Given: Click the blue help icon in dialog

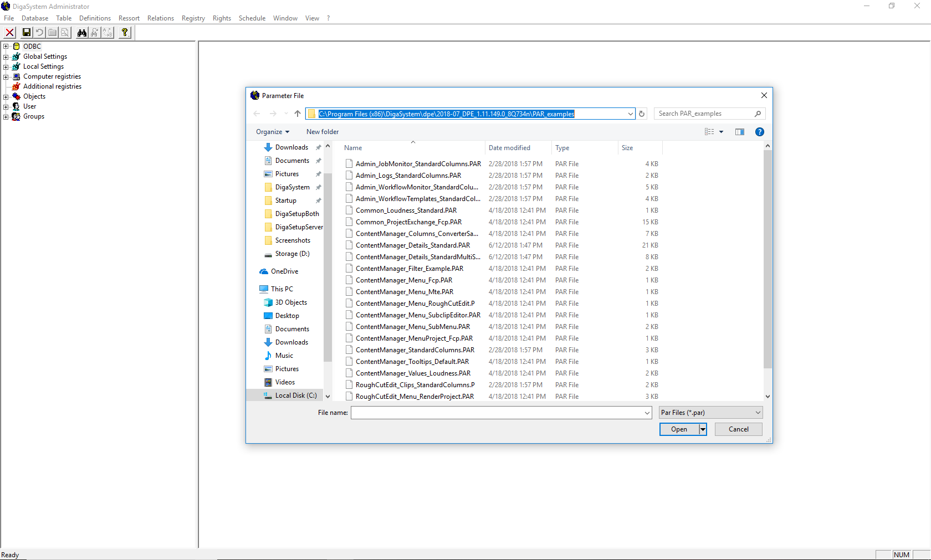Looking at the screenshot, I should click(x=760, y=132).
